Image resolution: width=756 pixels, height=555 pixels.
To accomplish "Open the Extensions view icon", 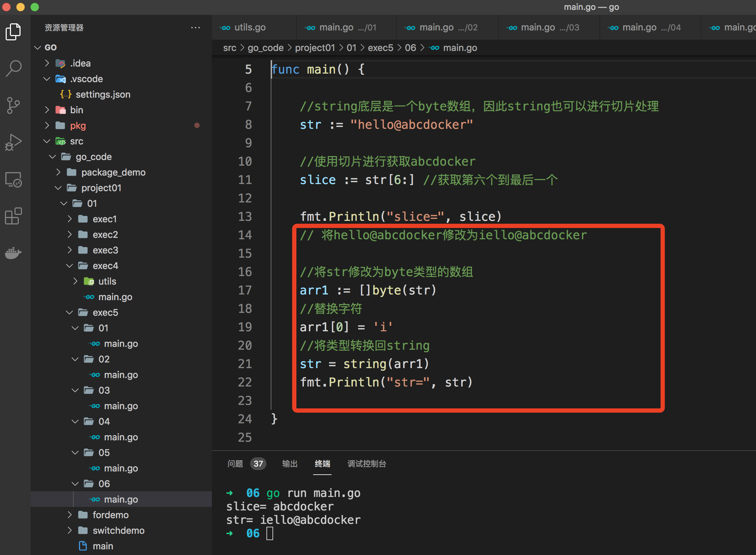I will 13,216.
